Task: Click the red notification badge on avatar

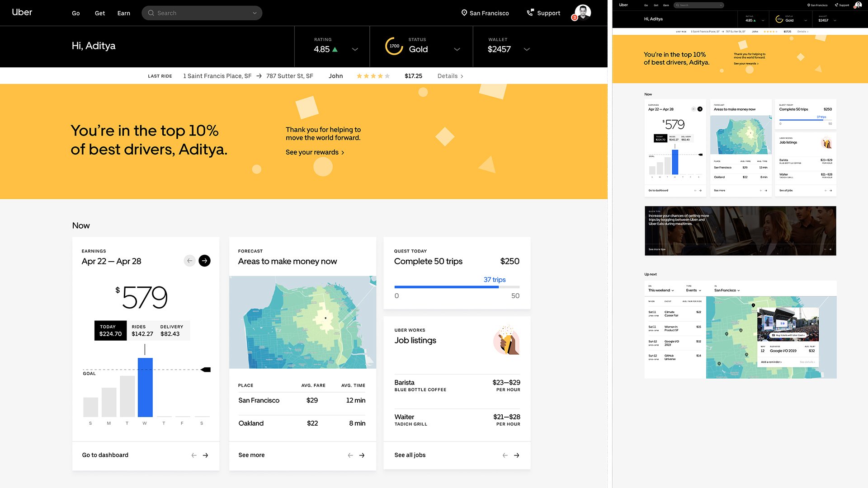Action: (574, 18)
